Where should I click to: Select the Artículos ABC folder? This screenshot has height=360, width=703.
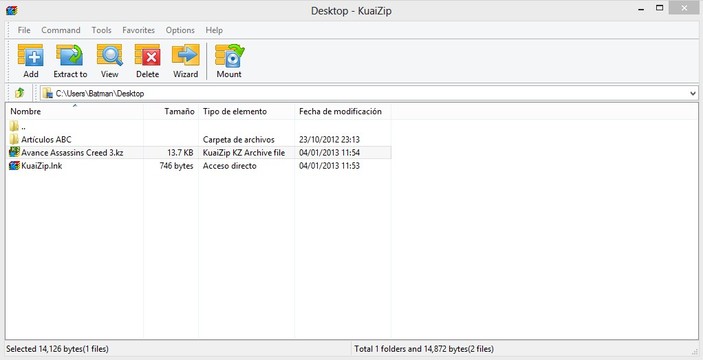pos(46,139)
